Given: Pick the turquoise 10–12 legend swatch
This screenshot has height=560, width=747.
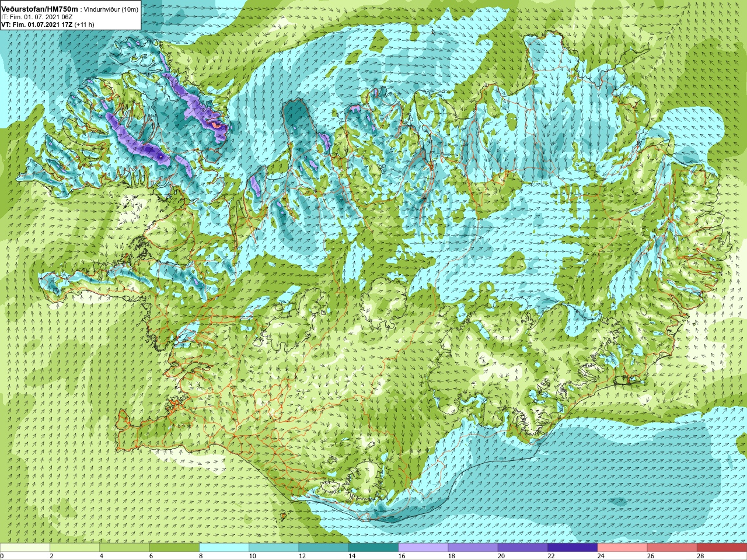Looking at the screenshot, I should pos(274,548).
